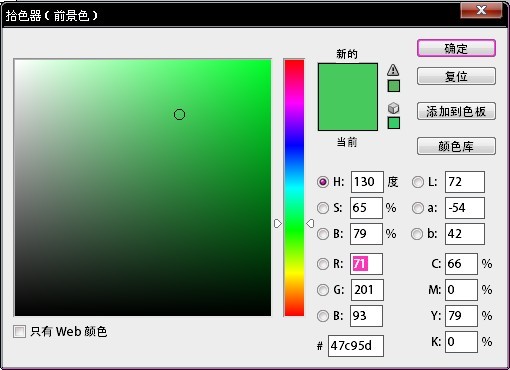Select the G green radio button
The height and width of the screenshot is (370, 510).
(323, 290)
